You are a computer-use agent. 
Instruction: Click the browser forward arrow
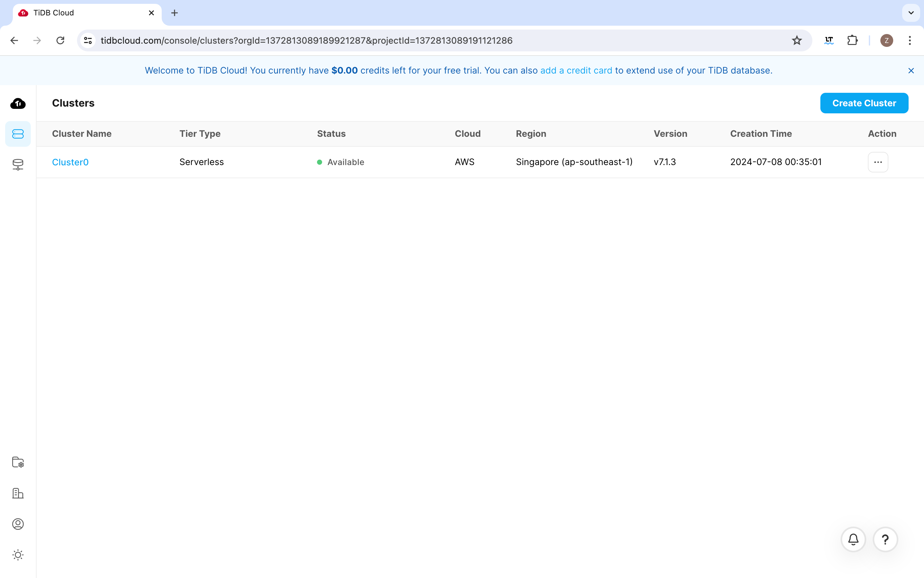click(x=37, y=40)
